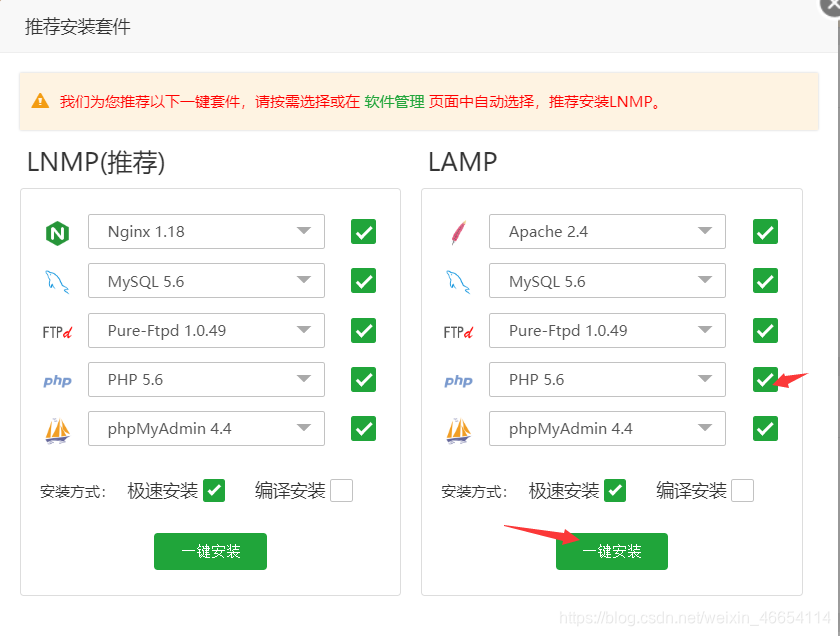Uncheck the LAMP MySQL 5.6 checkbox
This screenshot has height=636, width=840.
pos(765,281)
